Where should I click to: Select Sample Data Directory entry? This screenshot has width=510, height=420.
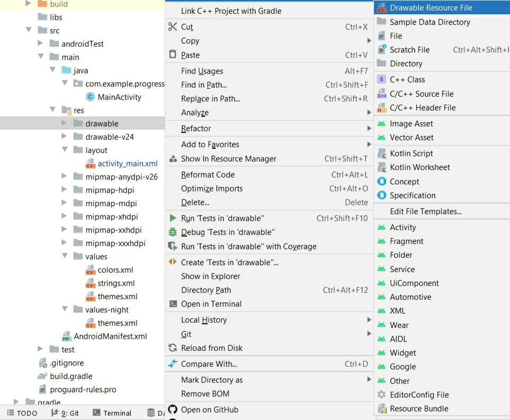point(443,22)
